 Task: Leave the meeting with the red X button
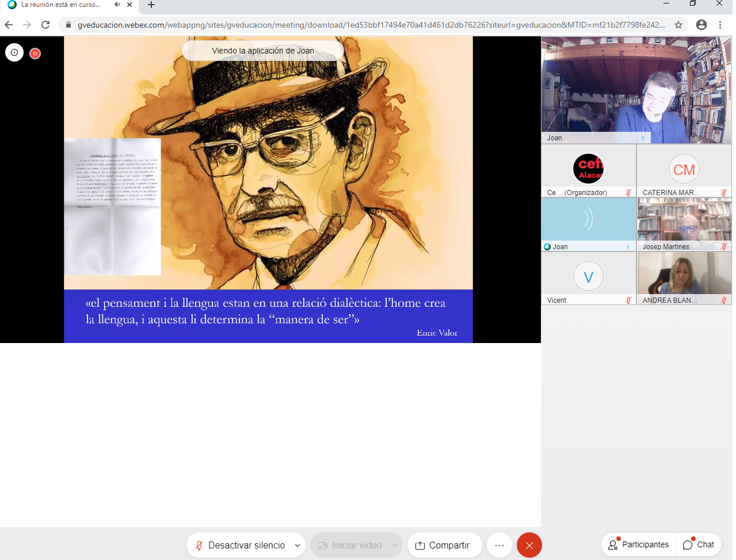click(x=529, y=545)
